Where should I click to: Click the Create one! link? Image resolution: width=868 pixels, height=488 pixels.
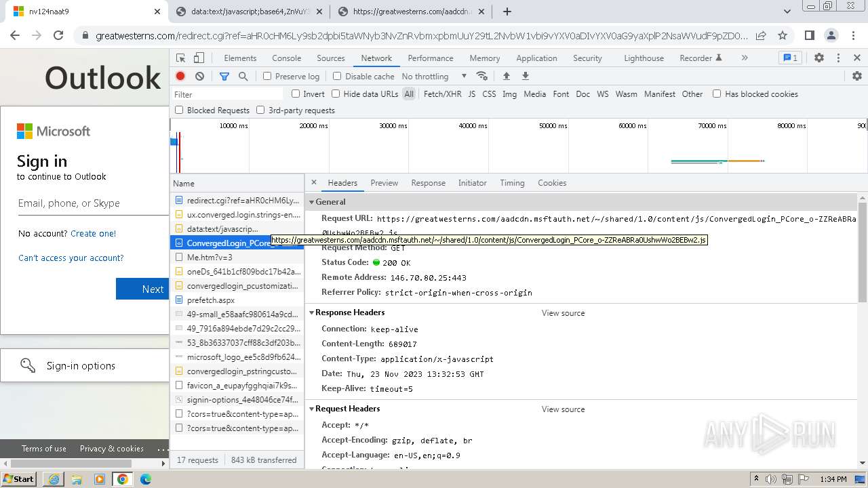point(94,233)
